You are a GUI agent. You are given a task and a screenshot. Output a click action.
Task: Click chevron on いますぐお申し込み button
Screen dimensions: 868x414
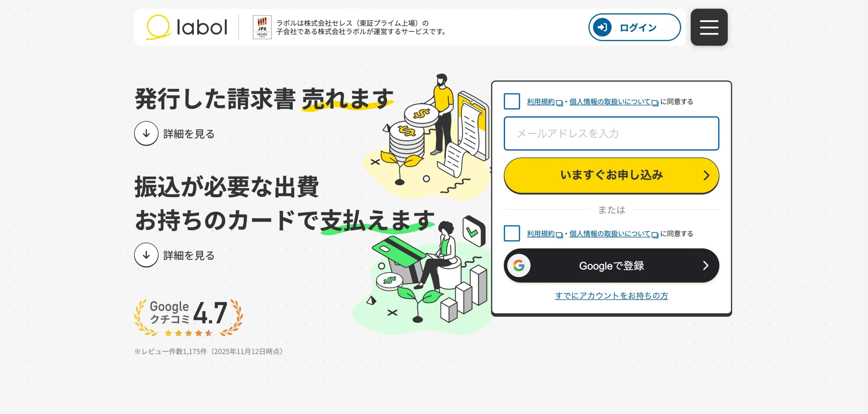click(706, 175)
